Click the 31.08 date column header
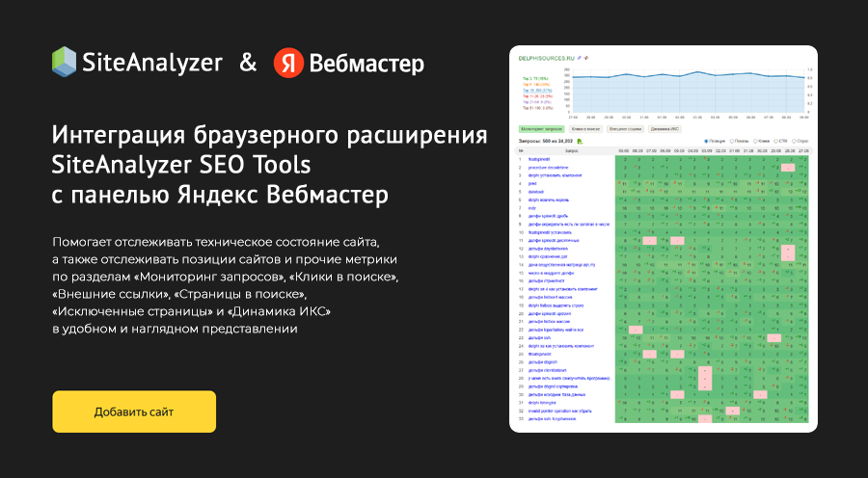868x478 pixels. [746, 150]
